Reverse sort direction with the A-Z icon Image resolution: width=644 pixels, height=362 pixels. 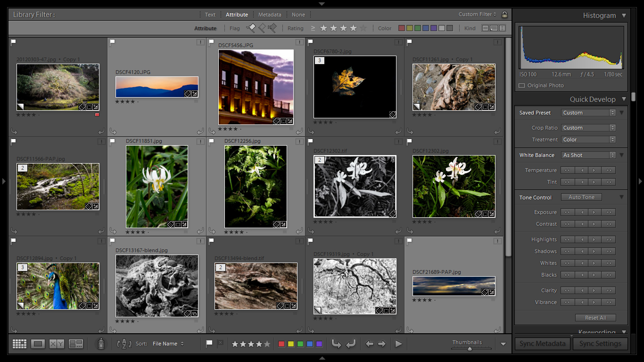click(124, 344)
